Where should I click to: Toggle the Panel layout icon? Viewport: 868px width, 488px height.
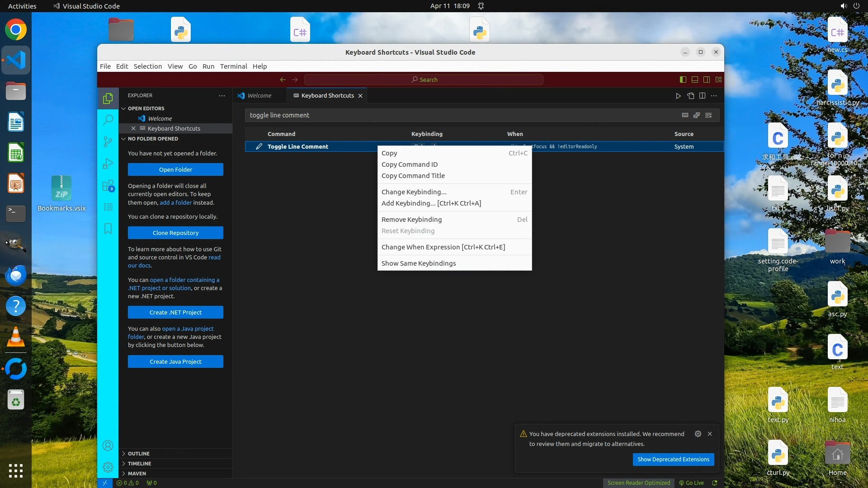pyautogui.click(x=695, y=80)
